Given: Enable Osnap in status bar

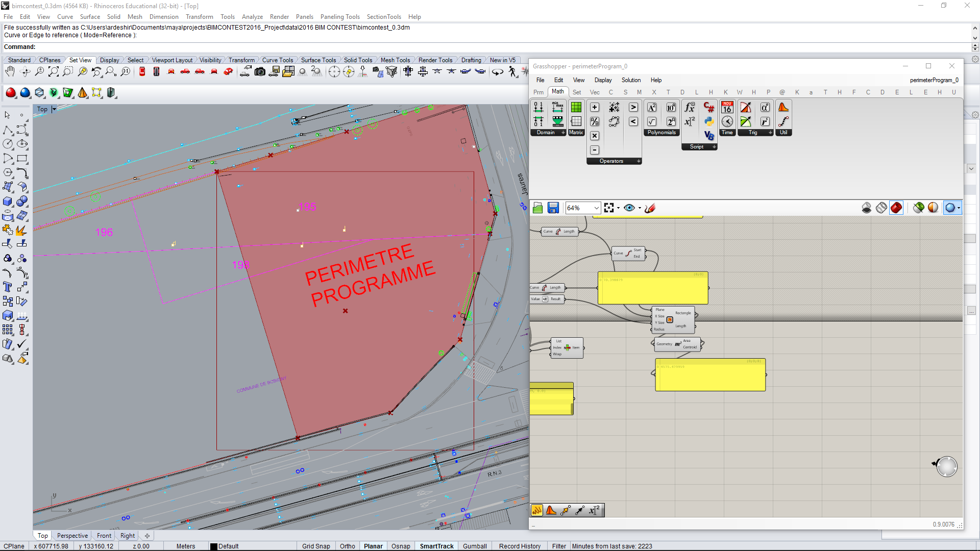Looking at the screenshot, I should [x=400, y=546].
